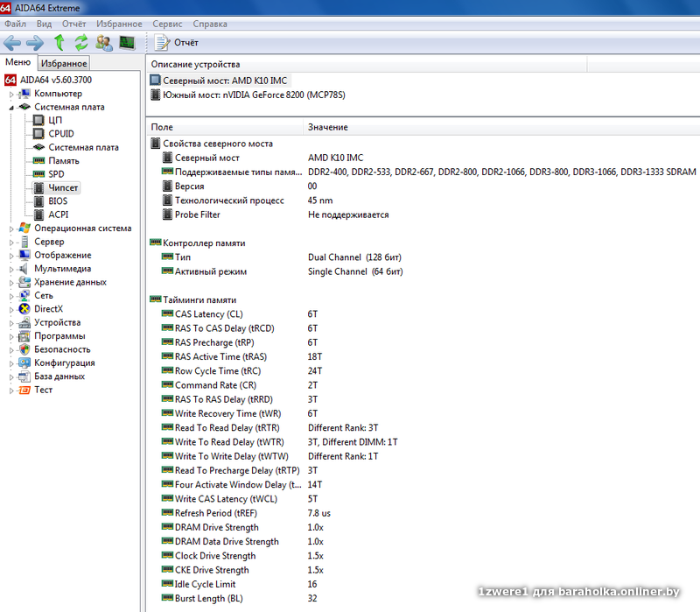
Task: Select the Технологический процесс row
Action: (423, 200)
